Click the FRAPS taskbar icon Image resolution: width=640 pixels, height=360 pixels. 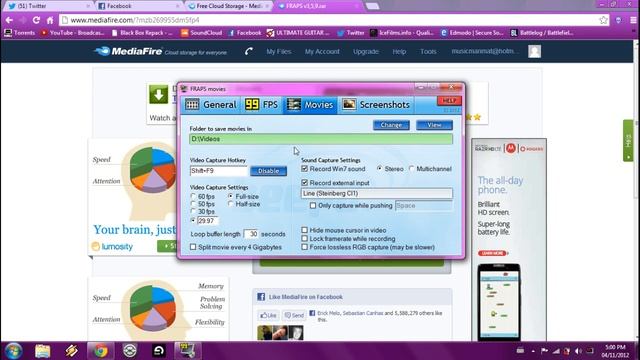coord(187,351)
